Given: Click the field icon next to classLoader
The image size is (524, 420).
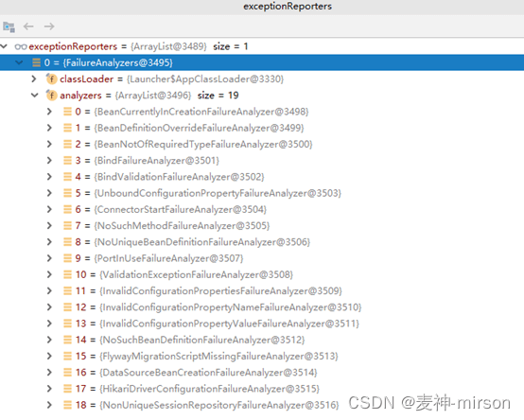Looking at the screenshot, I should [x=51, y=79].
